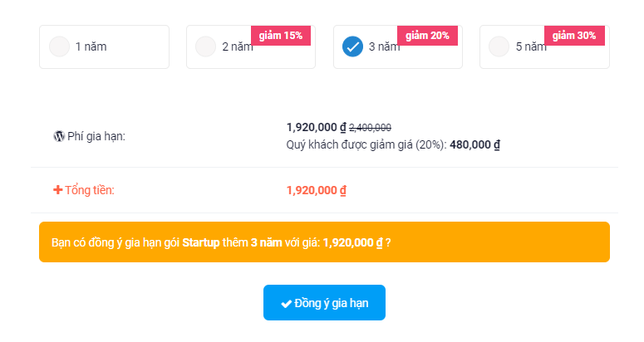Click the giảm 30% discount badge
Viewport: 644px width, 342px height.
pyautogui.click(x=574, y=36)
